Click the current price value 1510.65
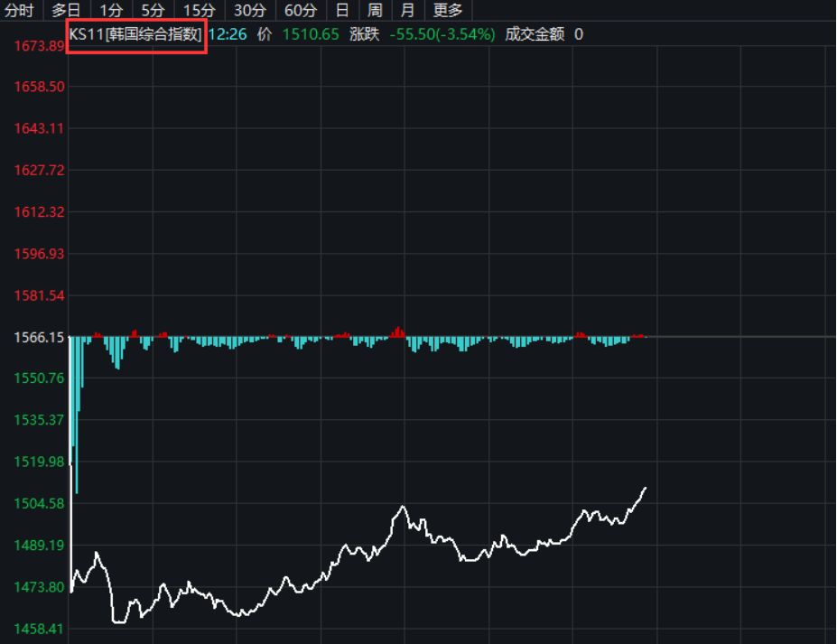 [x=311, y=34]
